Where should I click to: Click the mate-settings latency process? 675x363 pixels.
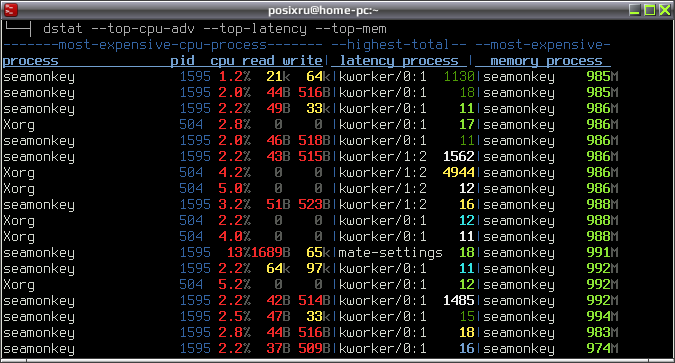tap(390, 253)
